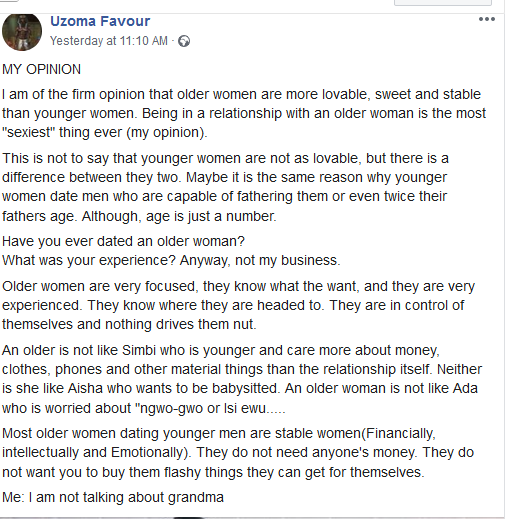Screen dimensions: 505x519
Task: Click the sentence 'Although, age is just a number.'
Action: click(x=179, y=216)
